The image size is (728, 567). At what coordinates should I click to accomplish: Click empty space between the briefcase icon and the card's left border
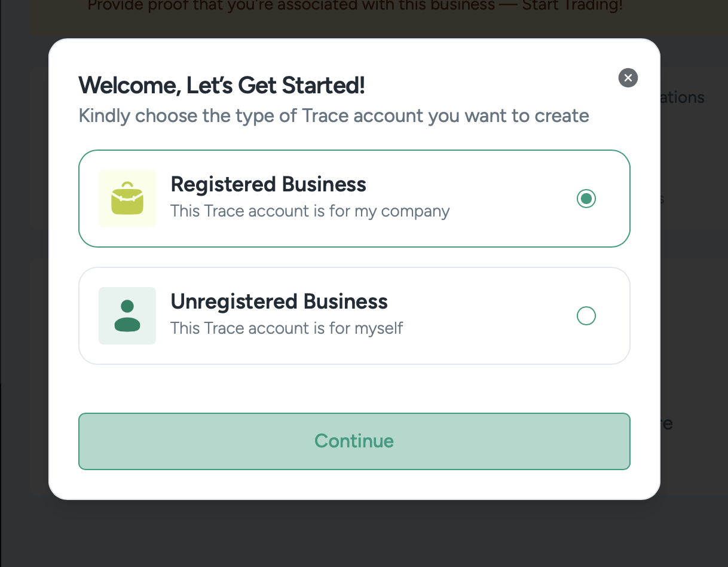[89, 199]
